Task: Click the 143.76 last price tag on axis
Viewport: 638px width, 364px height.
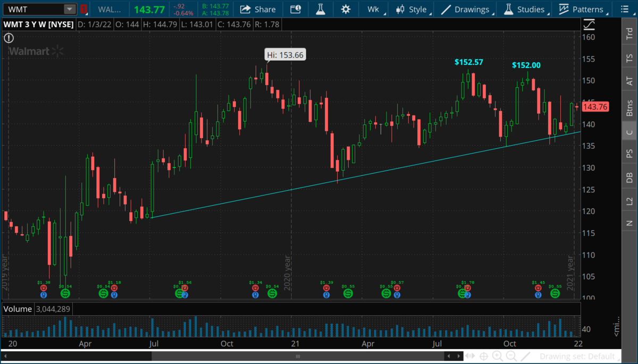Action: [x=595, y=107]
